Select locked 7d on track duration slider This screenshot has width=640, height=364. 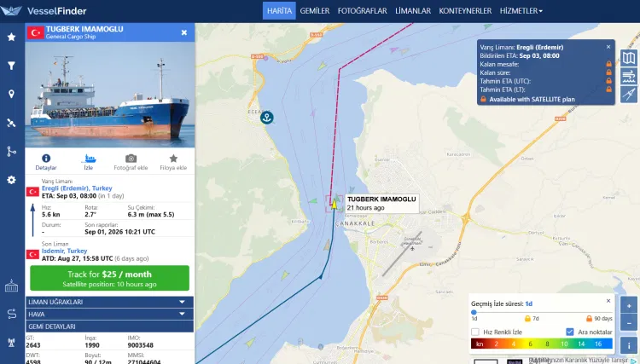[x=532, y=318]
